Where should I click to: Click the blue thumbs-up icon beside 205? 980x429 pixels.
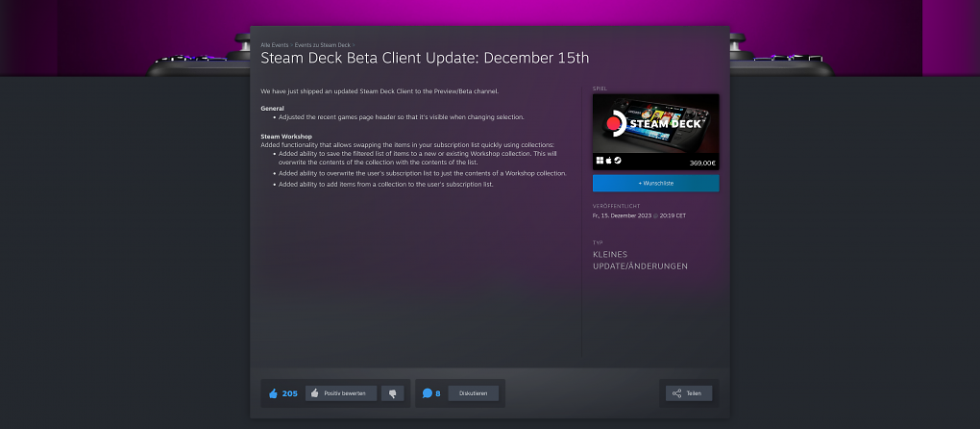273,393
